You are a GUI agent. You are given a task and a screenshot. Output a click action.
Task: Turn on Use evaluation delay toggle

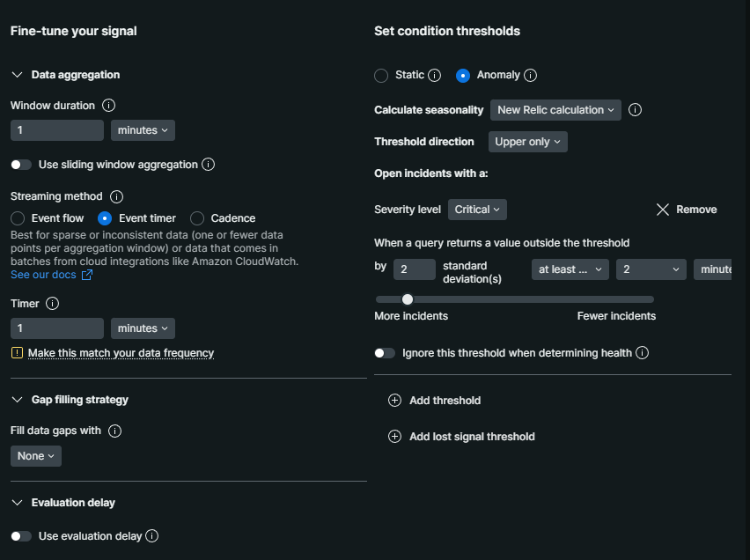tap(21, 536)
